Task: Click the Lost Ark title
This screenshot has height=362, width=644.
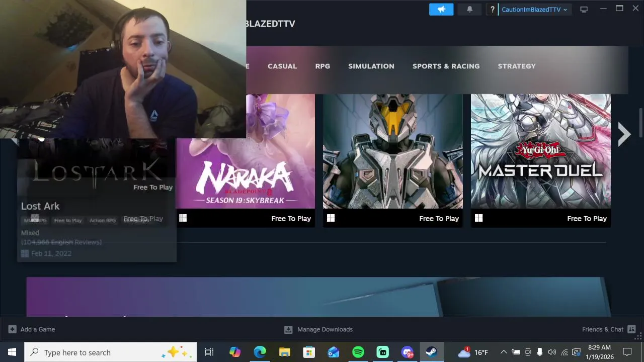Action: (40, 206)
